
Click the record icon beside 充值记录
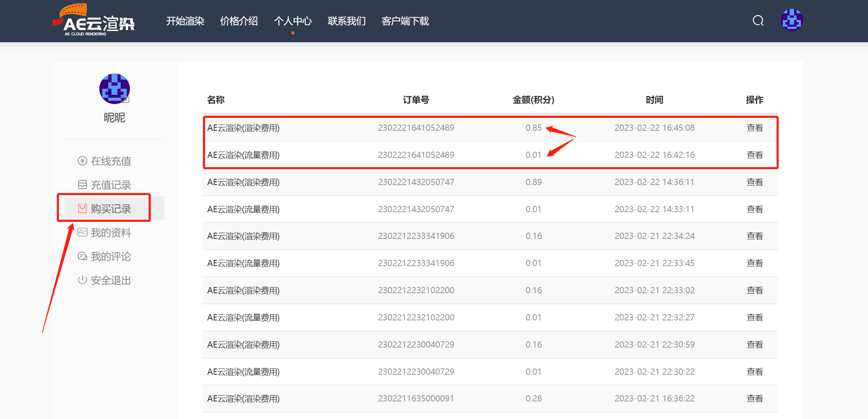click(82, 185)
